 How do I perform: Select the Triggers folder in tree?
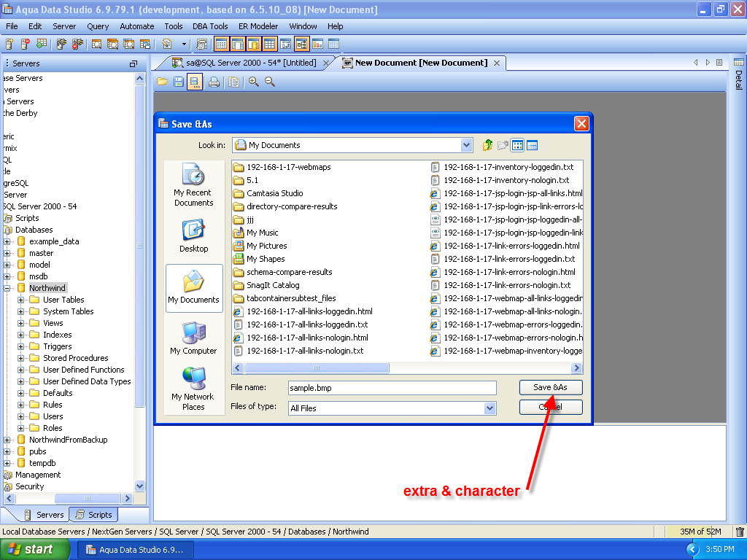coord(57,346)
